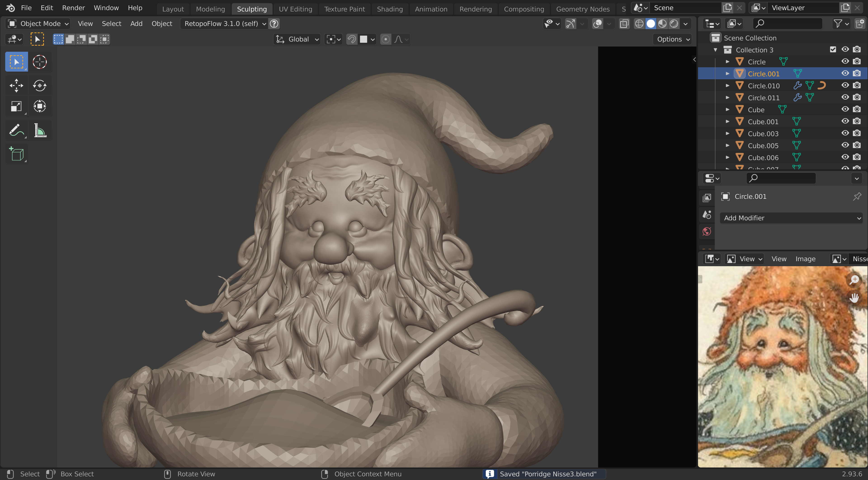
Task: Select the Cursor tool in toolbar
Action: coord(40,62)
